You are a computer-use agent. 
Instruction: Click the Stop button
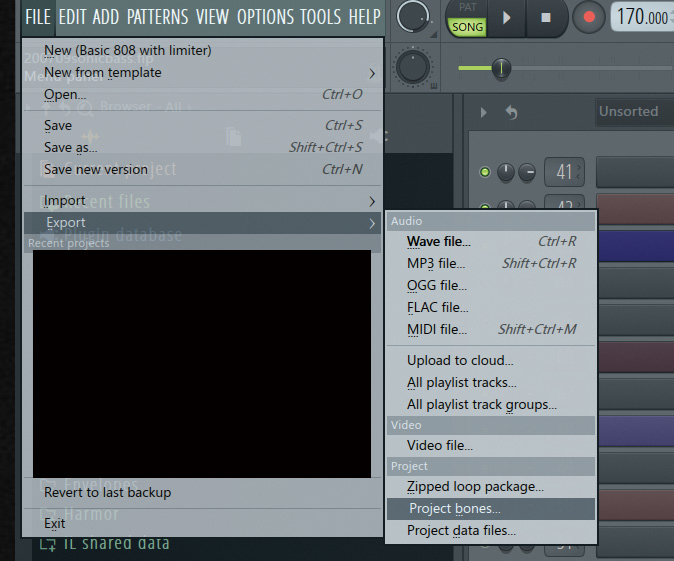tap(545, 18)
